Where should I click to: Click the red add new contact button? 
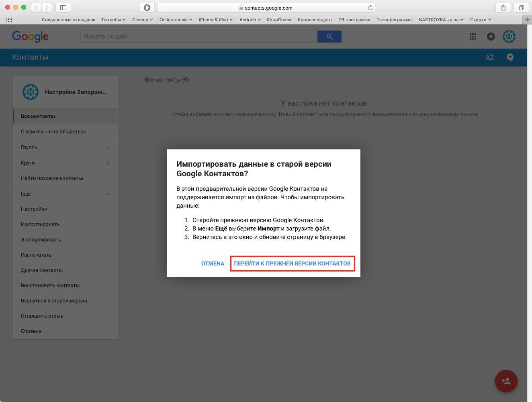point(506,381)
